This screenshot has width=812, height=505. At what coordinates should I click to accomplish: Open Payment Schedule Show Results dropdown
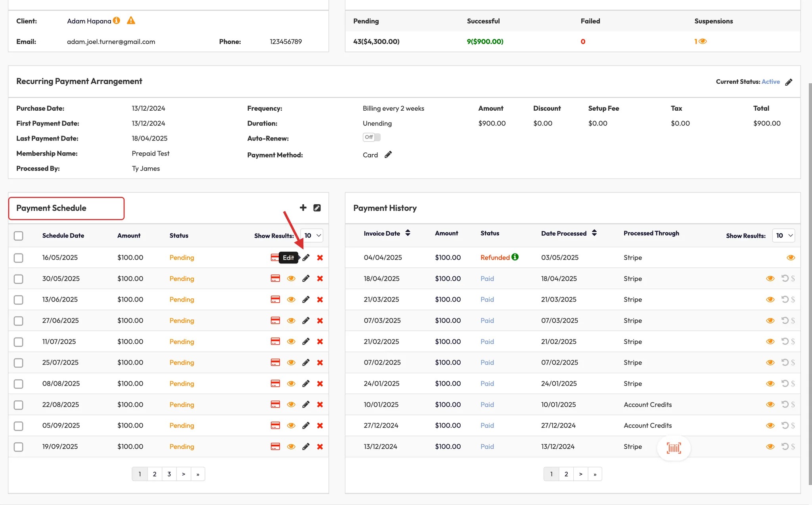coord(312,236)
